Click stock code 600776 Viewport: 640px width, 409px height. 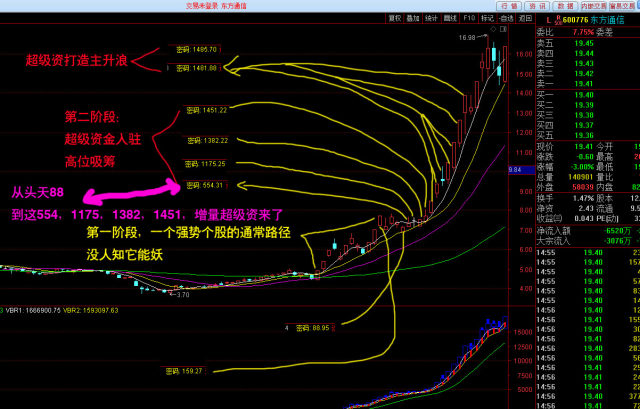click(x=576, y=20)
